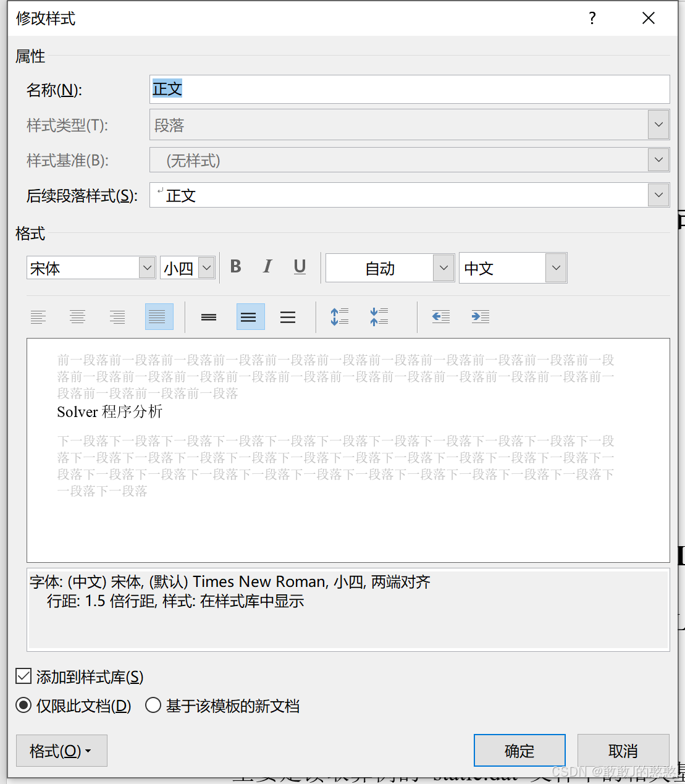
Task: Select justified alignment icon
Action: tap(159, 317)
